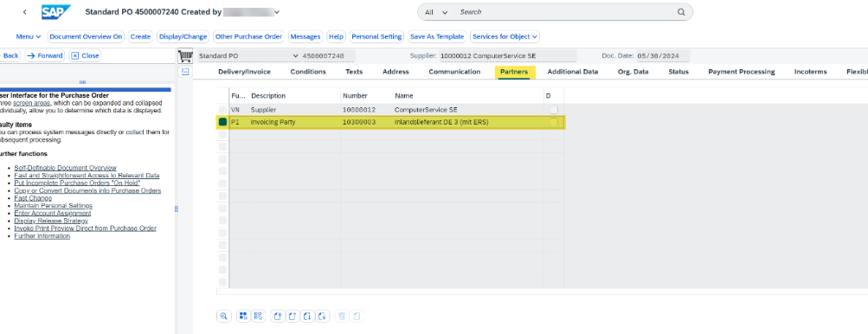The width and height of the screenshot is (868, 334).
Task: Toggle the D checkbox in Supplier row
Action: (554, 110)
